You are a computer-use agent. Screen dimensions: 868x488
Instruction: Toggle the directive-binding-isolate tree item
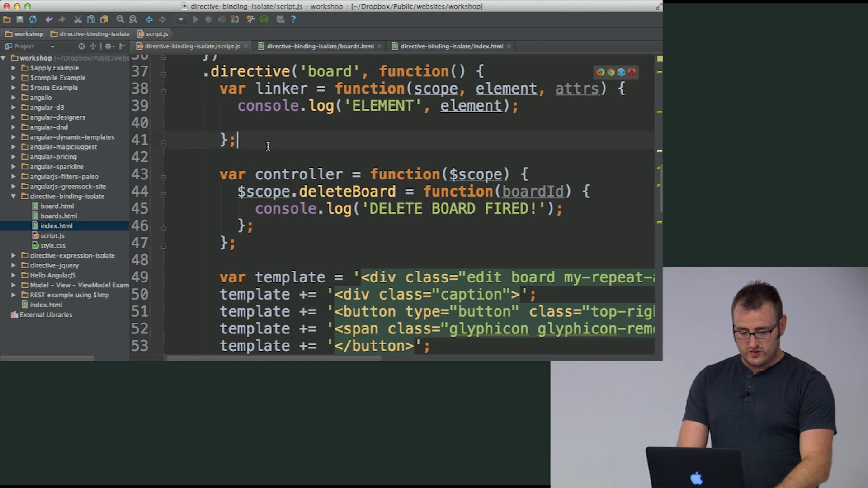13,196
